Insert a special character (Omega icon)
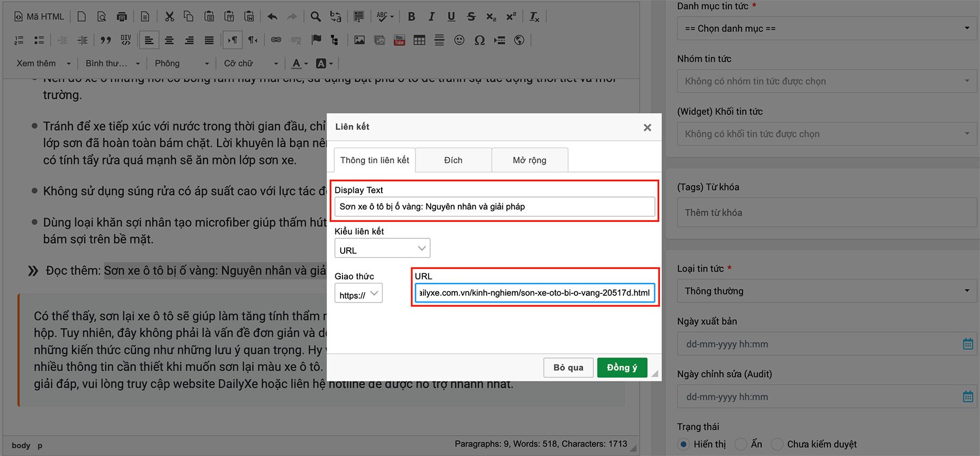Image resolution: width=980 pixels, height=456 pixels. 479,40
